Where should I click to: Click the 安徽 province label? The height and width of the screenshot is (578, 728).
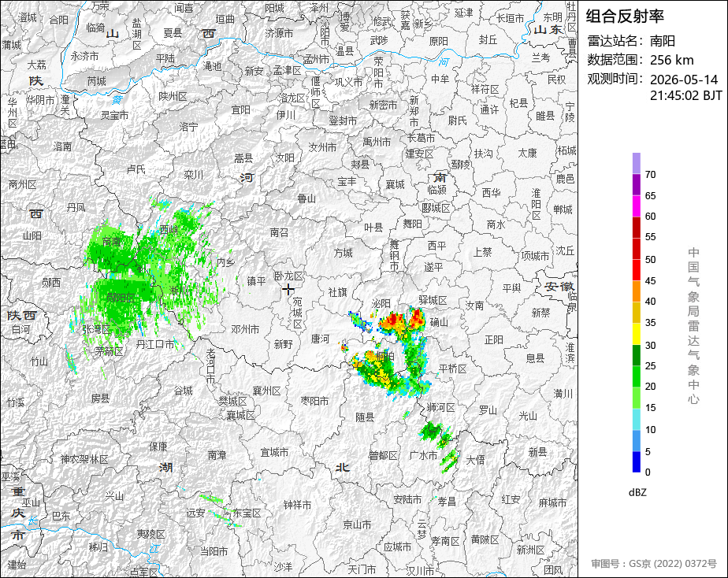click(x=559, y=286)
